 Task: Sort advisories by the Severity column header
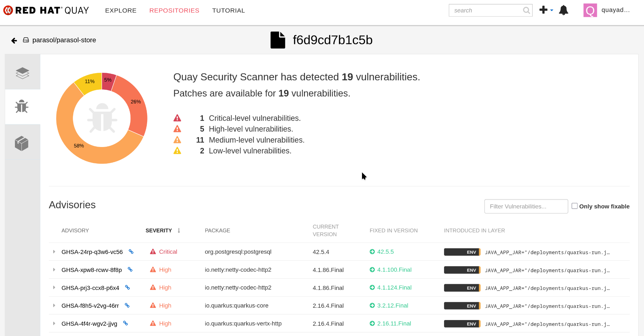point(159,231)
